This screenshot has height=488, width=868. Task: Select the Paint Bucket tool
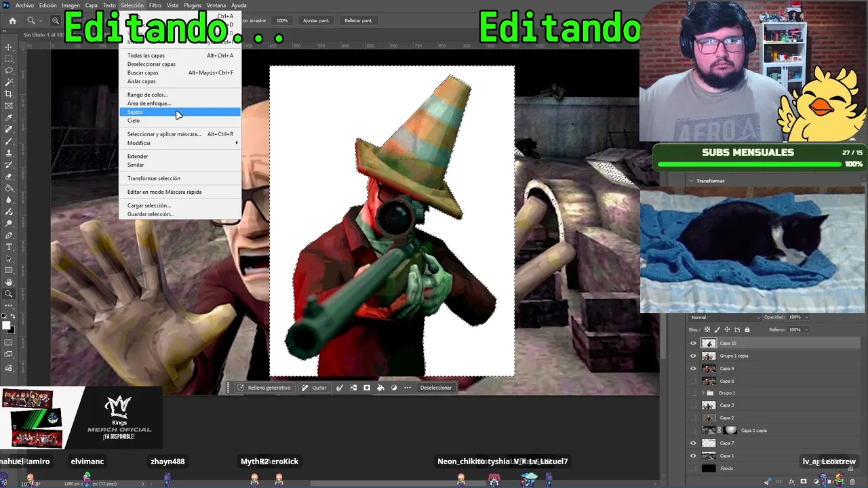(x=9, y=188)
